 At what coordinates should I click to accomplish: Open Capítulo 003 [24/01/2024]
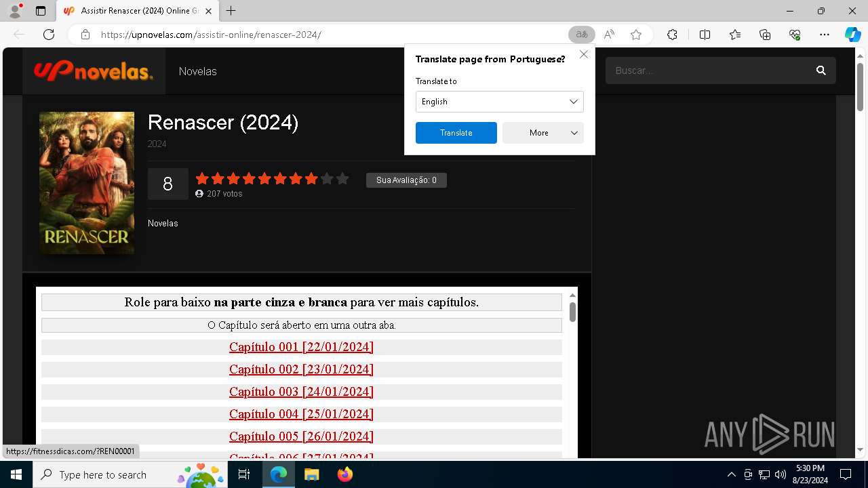(x=301, y=392)
